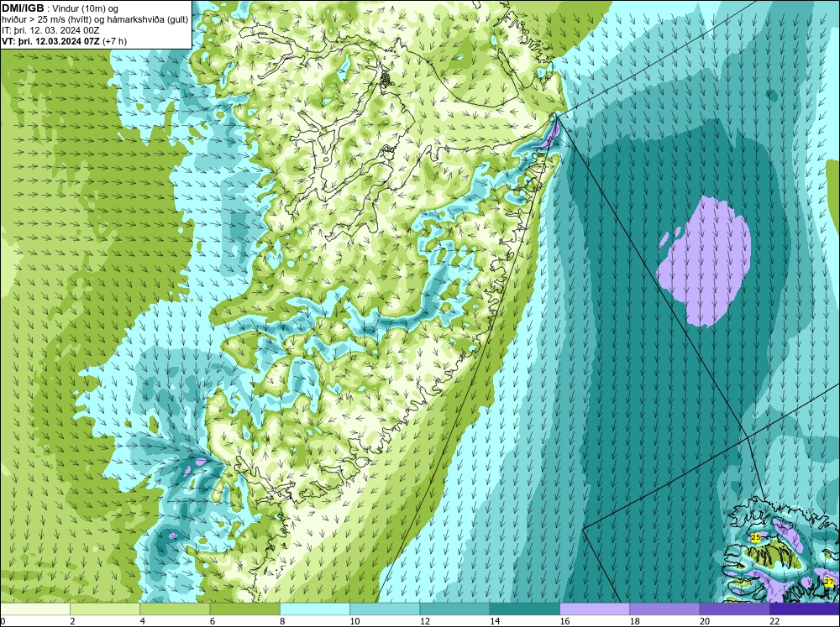
Task: Click the 'VT: þri. 12.03.2024 07Z (+7 h)' line
Action: pos(65,40)
